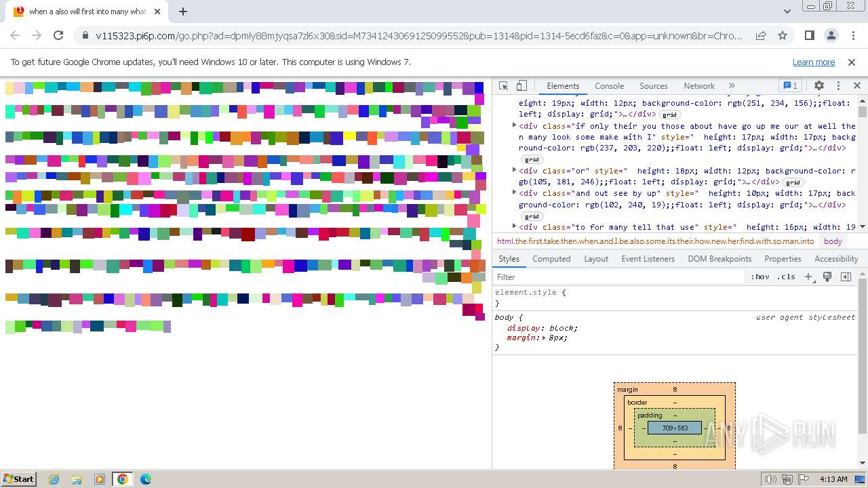Image resolution: width=868 pixels, height=488 pixels.
Task: Go back in browser history
Action: click(x=15, y=36)
